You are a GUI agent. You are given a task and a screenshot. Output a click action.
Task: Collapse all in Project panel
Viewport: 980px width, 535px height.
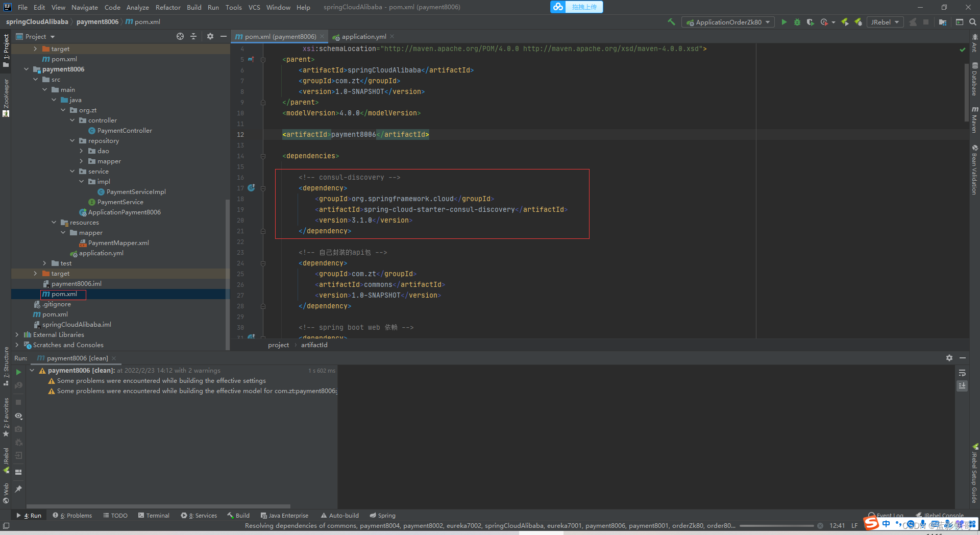tap(193, 36)
